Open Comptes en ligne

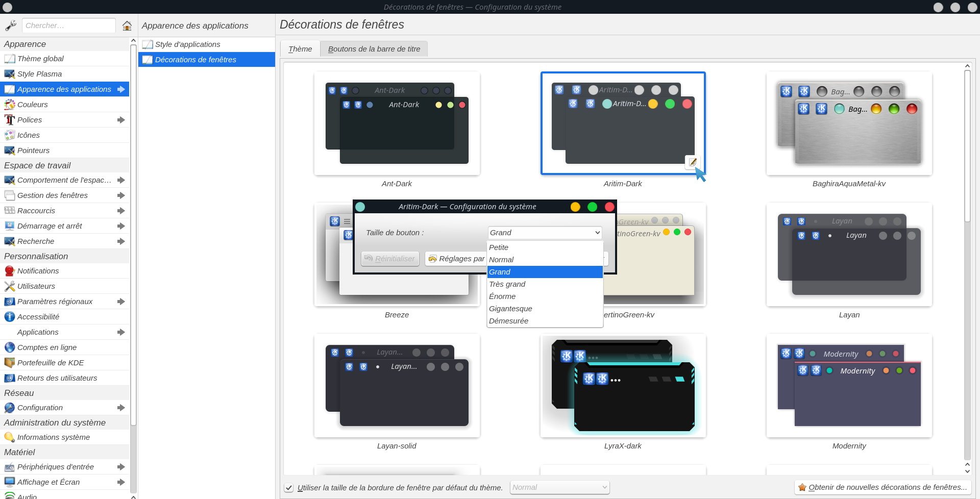[64, 347]
